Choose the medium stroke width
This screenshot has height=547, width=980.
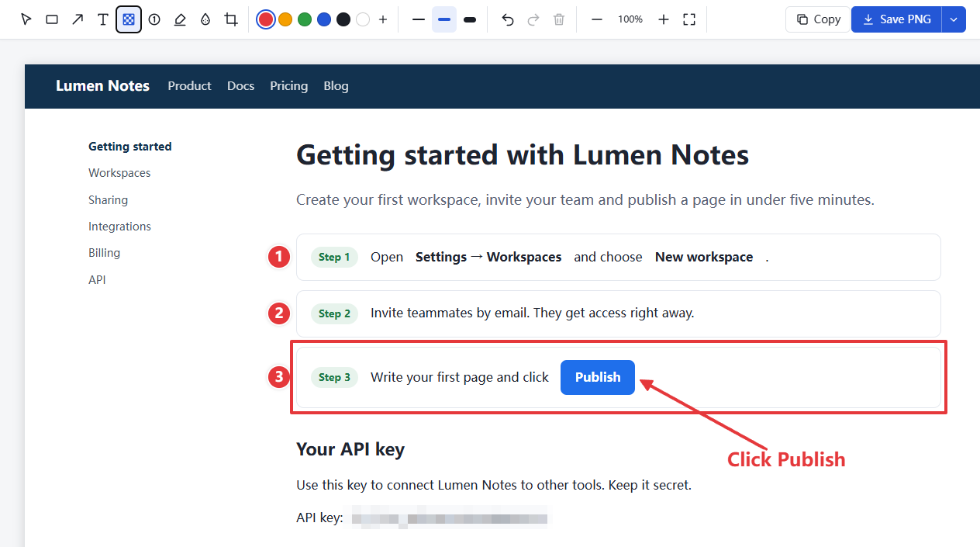[x=444, y=19]
